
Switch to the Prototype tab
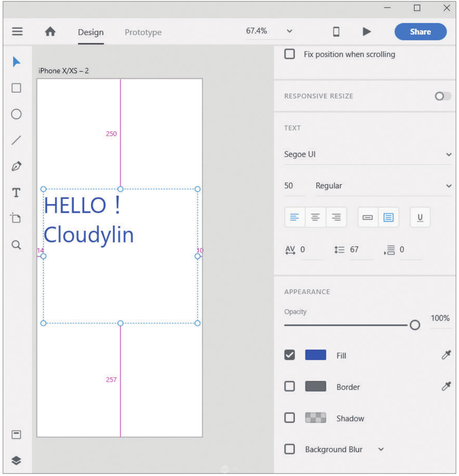(143, 32)
